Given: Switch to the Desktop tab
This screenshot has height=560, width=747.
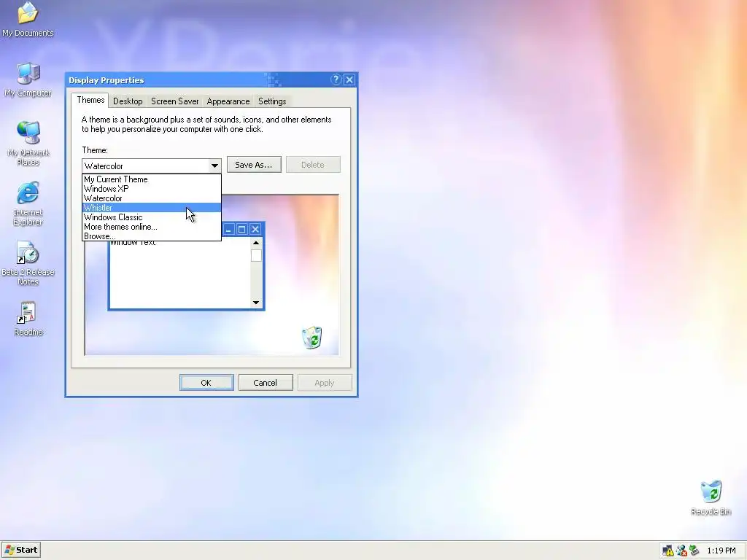Looking at the screenshot, I should coord(128,101).
